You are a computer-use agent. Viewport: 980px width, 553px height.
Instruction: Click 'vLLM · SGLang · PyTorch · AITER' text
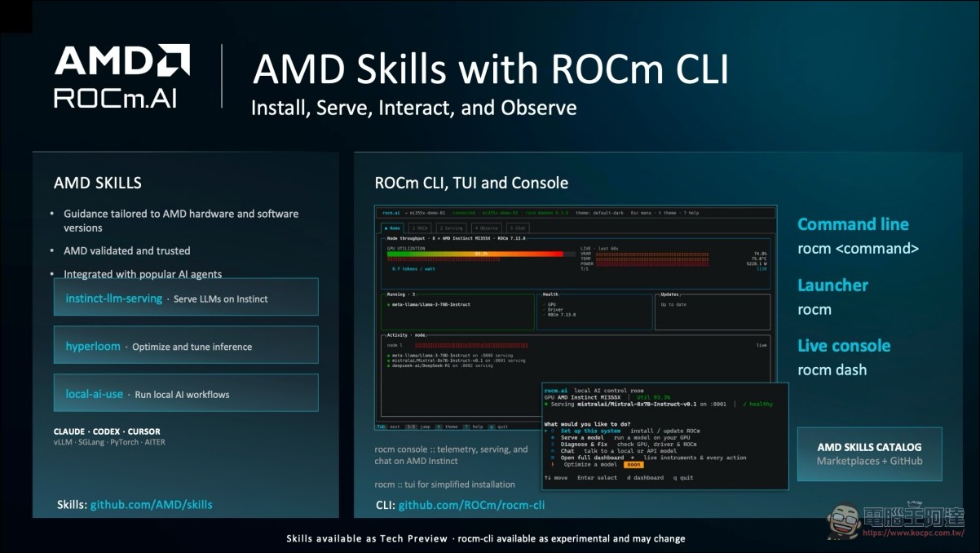coord(109,443)
